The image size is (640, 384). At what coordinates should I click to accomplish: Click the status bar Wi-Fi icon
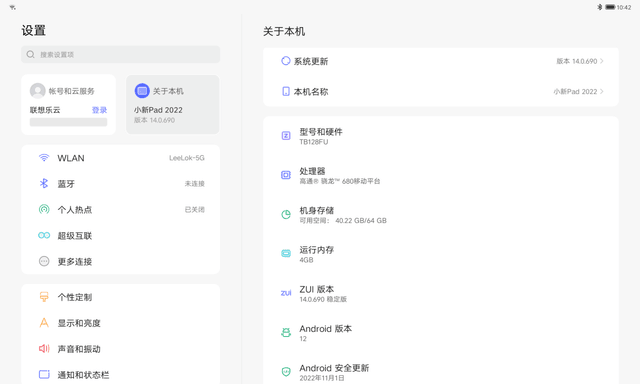coord(13,7)
